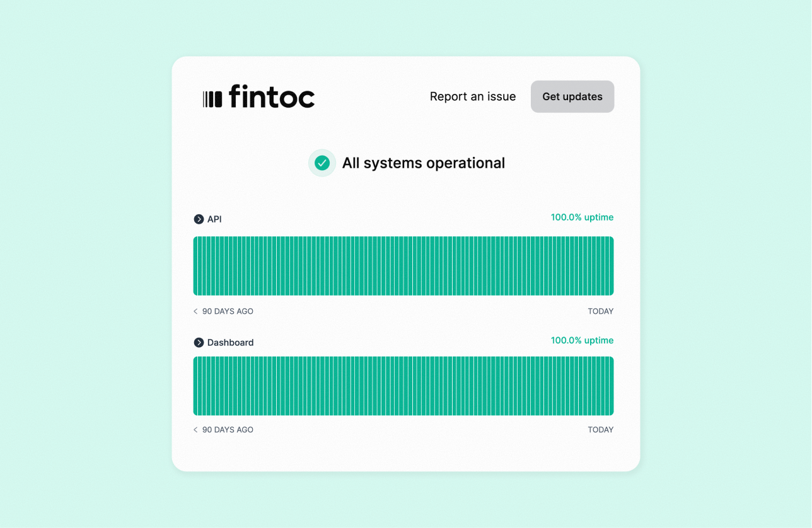Select today's last bar in API uptime chart

click(x=612, y=266)
